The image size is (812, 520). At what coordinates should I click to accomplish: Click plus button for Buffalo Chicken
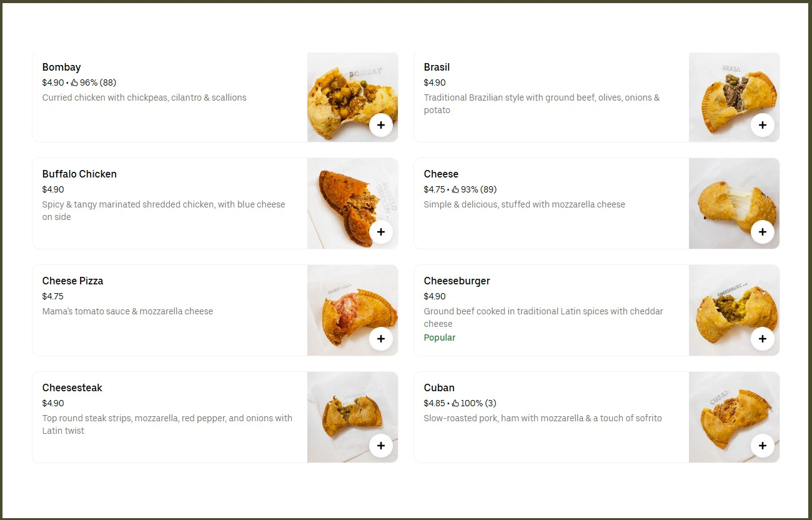381,232
